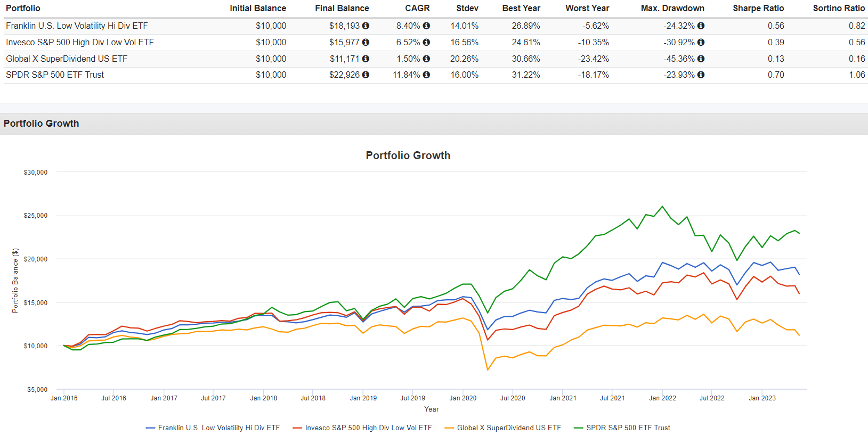Click the Worst Year column header
868x435 pixels.
(x=587, y=8)
